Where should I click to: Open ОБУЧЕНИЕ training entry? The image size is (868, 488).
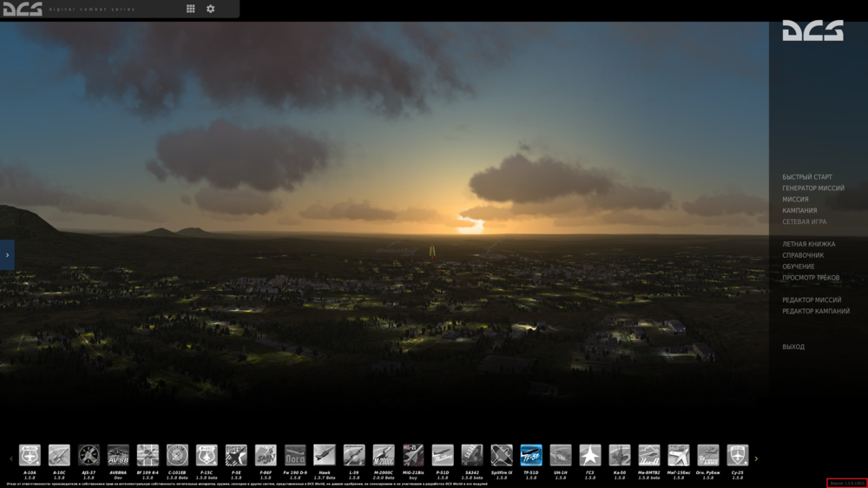click(x=799, y=267)
